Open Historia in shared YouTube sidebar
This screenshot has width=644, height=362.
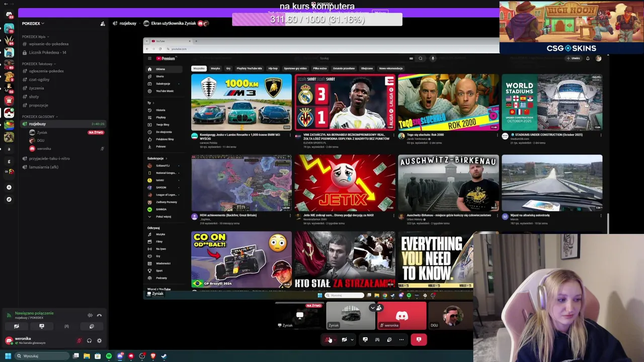point(161,110)
